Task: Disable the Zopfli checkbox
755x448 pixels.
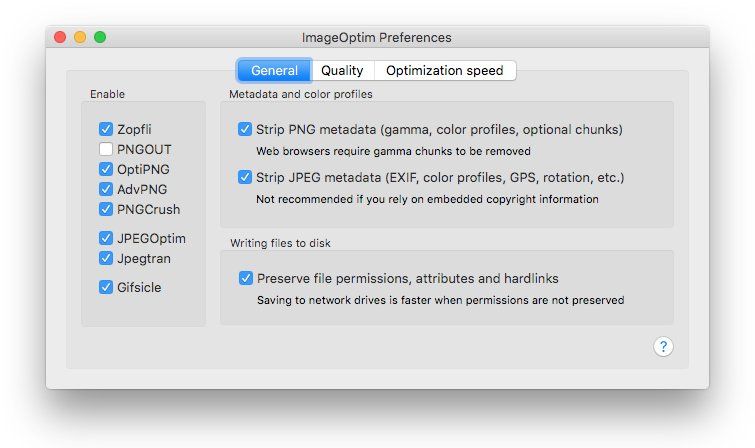Action: (x=105, y=129)
